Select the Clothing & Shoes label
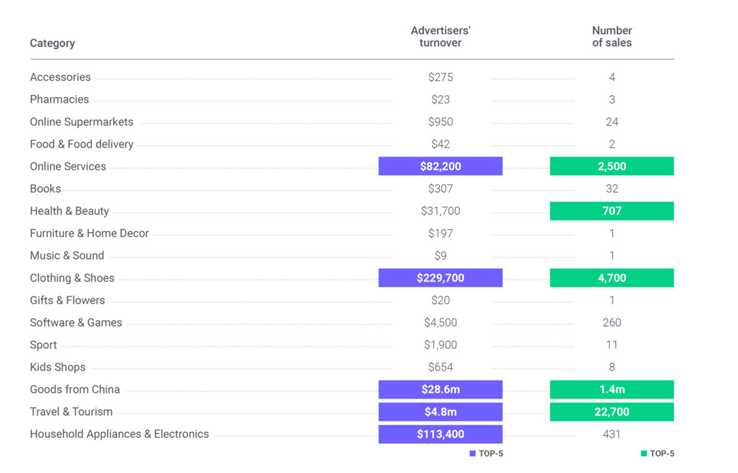 point(72,278)
